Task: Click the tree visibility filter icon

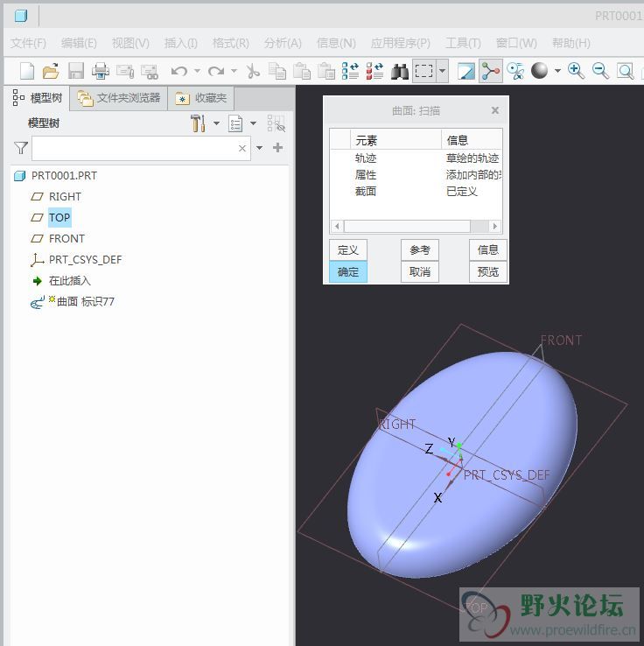Action: tap(276, 123)
